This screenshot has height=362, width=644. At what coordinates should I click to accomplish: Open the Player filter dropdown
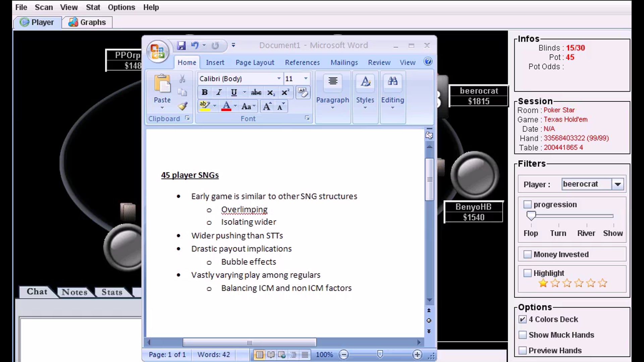pyautogui.click(x=618, y=184)
